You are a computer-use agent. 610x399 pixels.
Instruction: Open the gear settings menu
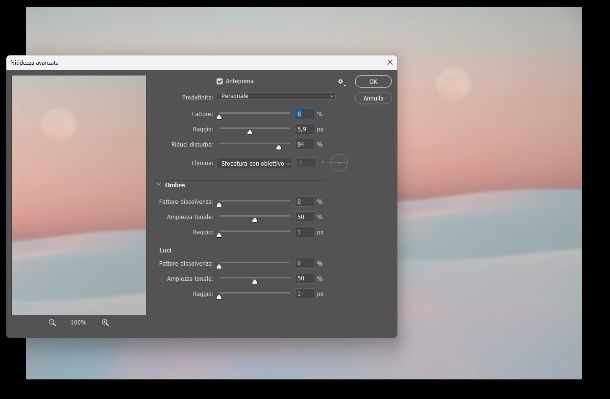point(341,82)
